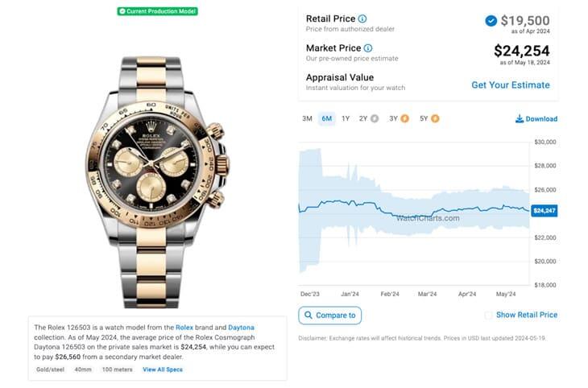This screenshot has width=588, height=388.
Task: Click the $24,247 price marker on chart
Action: tap(545, 210)
